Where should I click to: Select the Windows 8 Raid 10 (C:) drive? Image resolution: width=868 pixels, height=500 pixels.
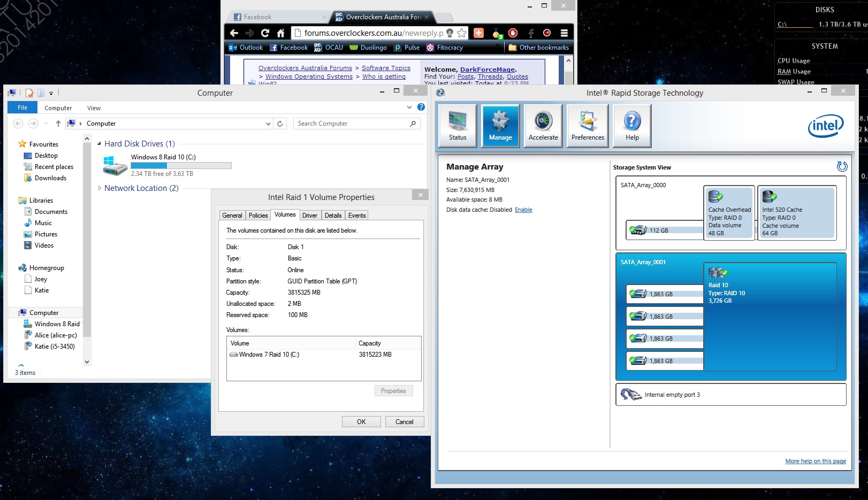167,165
